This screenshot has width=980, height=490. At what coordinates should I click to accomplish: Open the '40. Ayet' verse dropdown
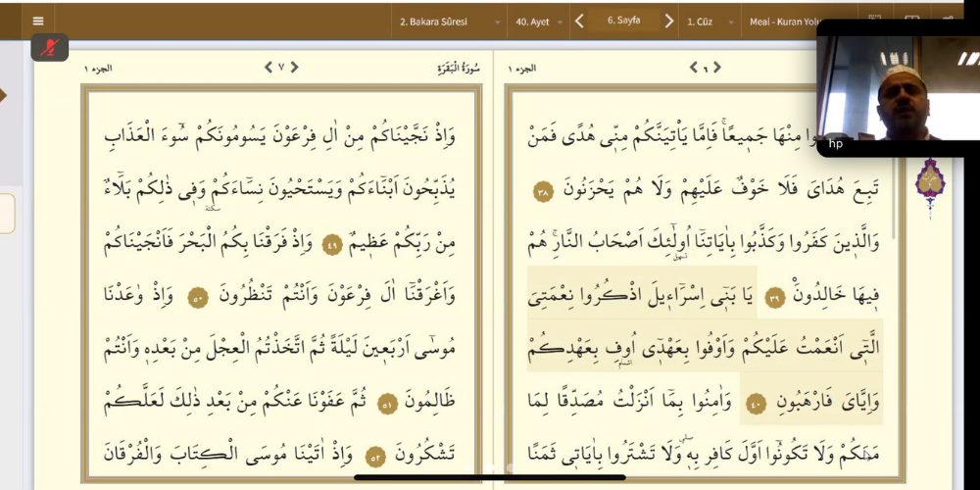[537, 21]
